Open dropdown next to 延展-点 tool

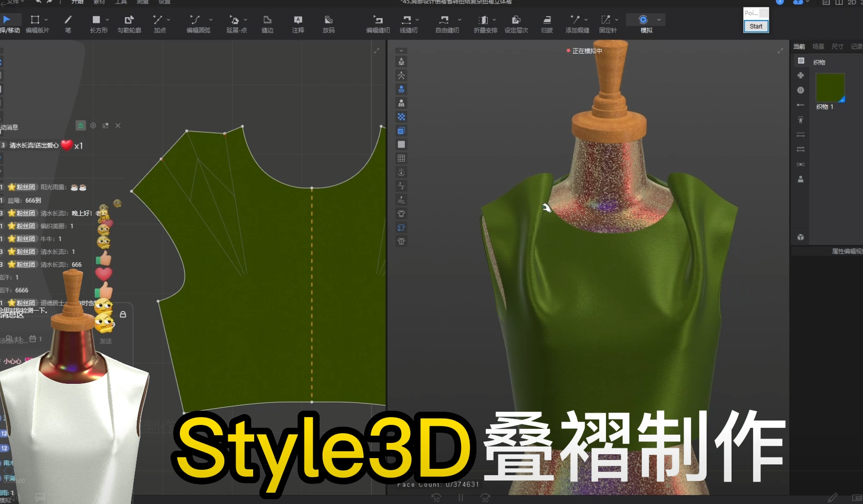point(245,20)
